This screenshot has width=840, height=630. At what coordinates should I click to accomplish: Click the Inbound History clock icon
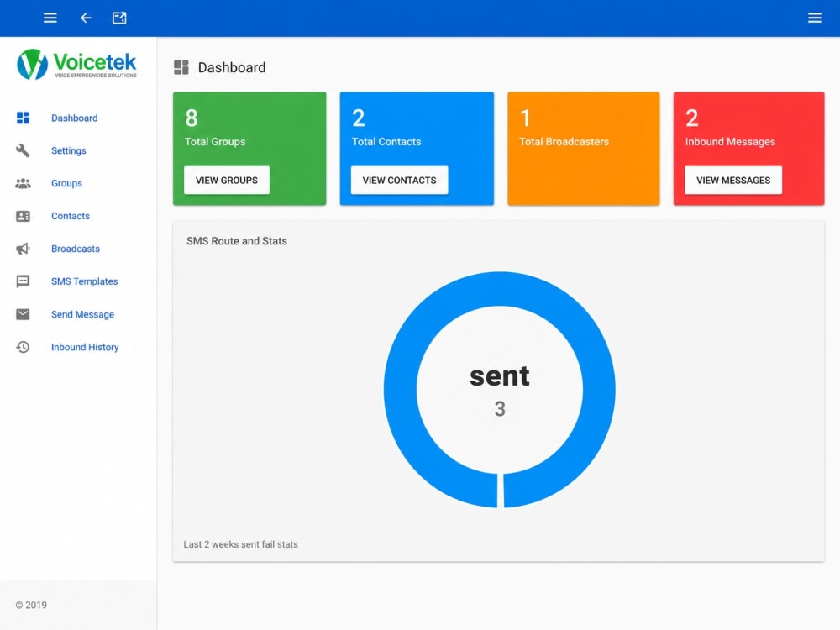click(x=23, y=347)
